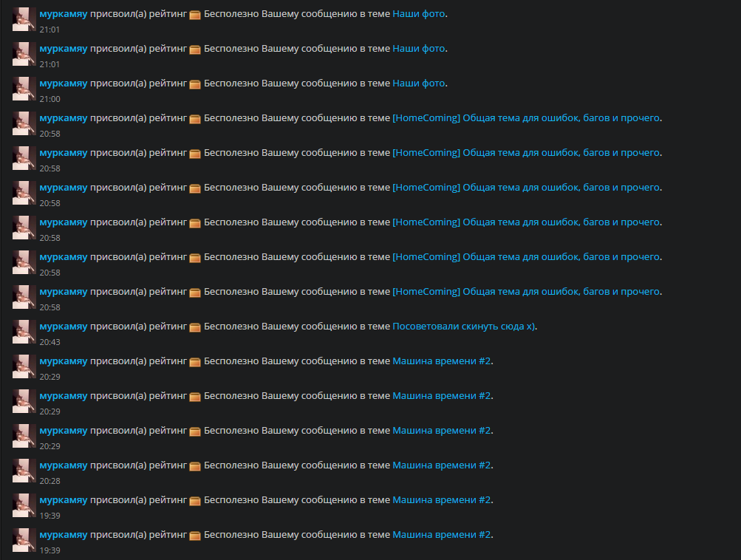Open the Наши фото topic from the 21:00 notification
The height and width of the screenshot is (560, 741).
(419, 83)
